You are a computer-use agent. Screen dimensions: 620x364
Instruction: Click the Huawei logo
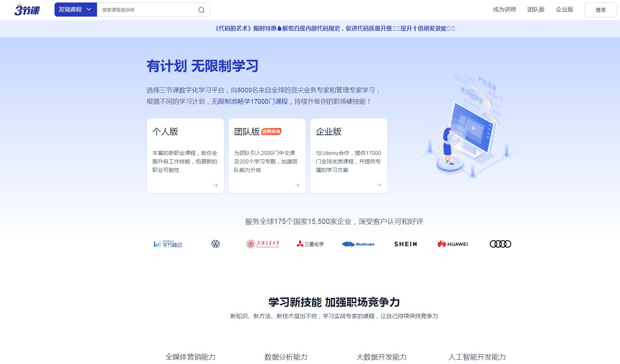coord(452,244)
